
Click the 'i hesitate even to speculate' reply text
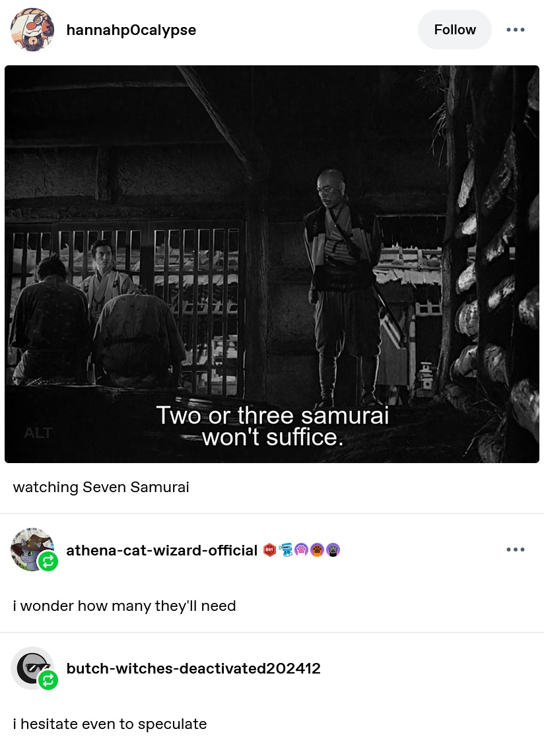point(110,724)
